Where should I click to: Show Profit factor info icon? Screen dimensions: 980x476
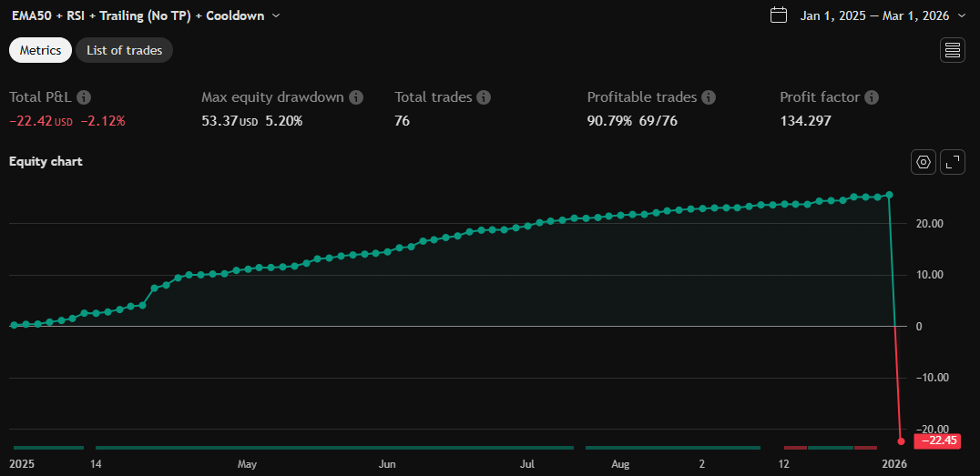(872, 97)
